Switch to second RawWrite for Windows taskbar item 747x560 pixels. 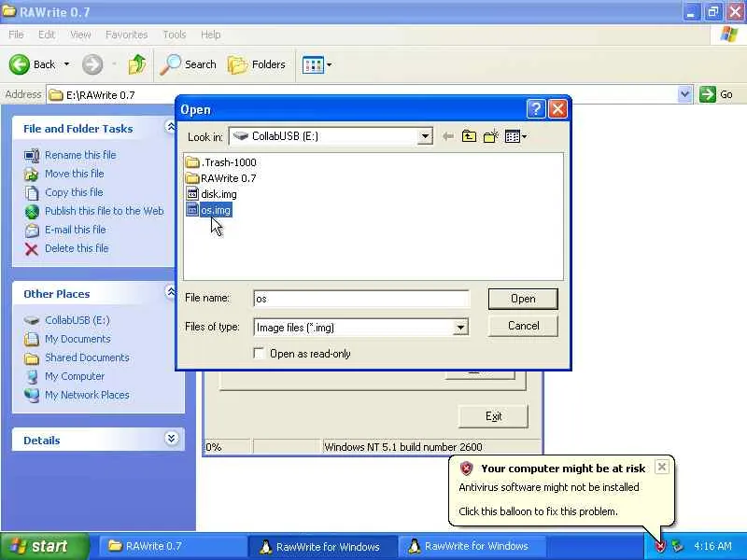tap(472, 546)
